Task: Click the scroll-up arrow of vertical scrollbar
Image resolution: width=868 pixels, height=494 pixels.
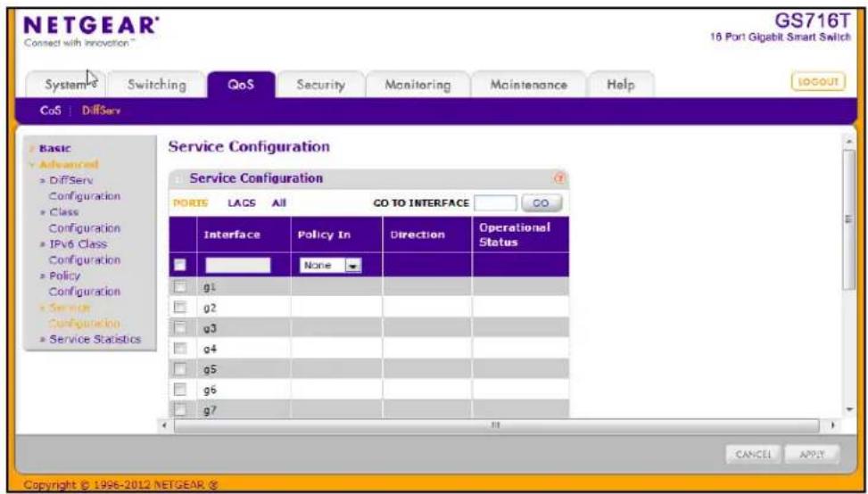Action: click(849, 142)
